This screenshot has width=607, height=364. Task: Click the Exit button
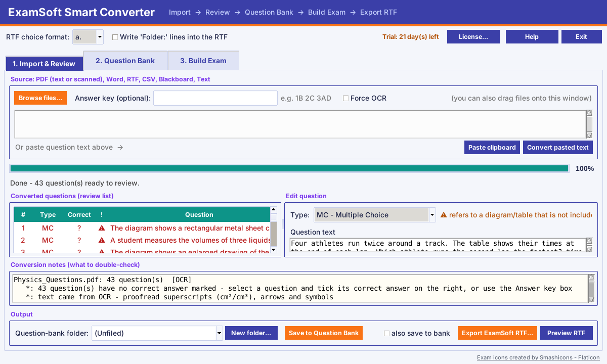[x=581, y=37]
